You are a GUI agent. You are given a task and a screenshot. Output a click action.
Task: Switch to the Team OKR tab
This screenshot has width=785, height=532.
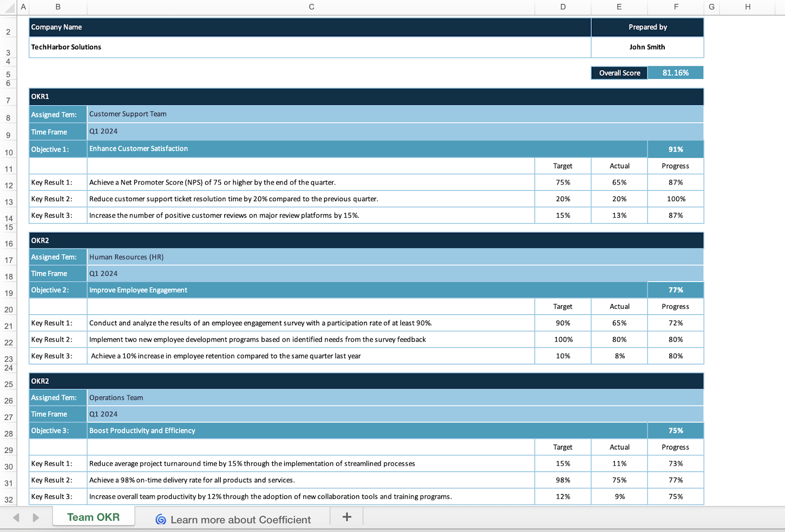point(93,517)
